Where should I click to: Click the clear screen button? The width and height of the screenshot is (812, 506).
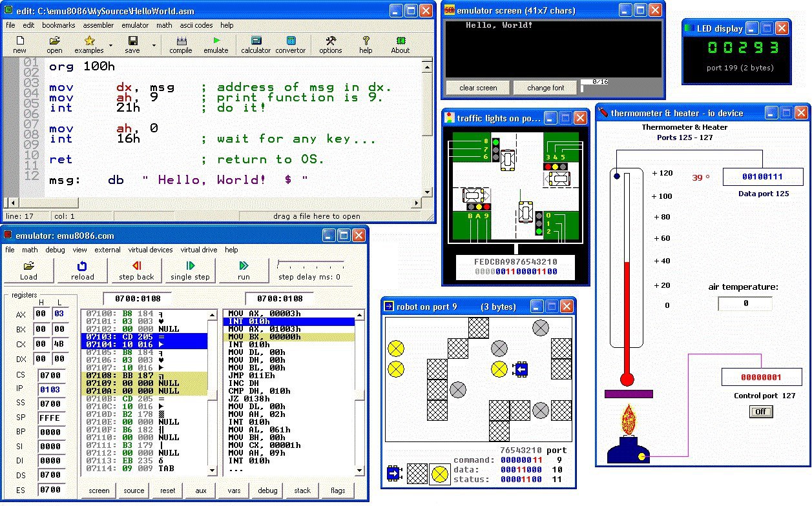478,88
